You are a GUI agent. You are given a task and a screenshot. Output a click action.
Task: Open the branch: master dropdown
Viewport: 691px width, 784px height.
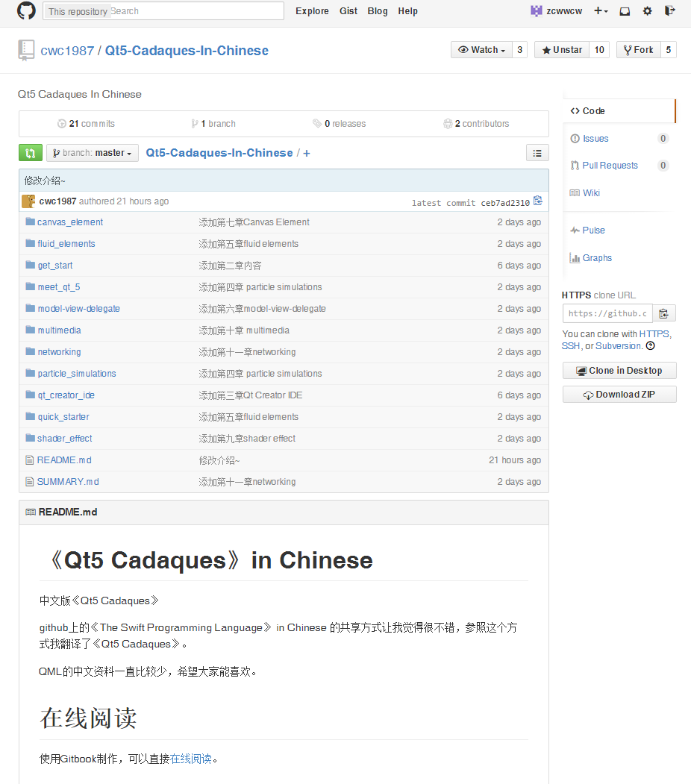pyautogui.click(x=93, y=153)
